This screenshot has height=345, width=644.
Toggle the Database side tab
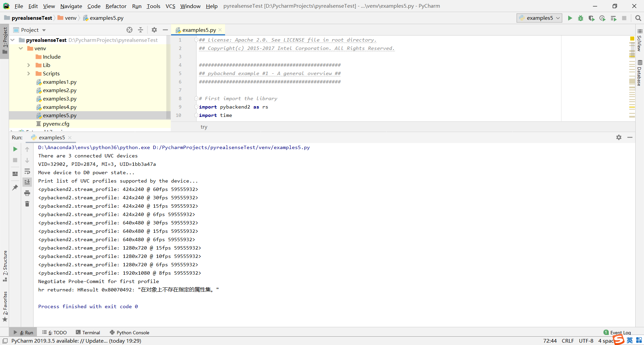pyautogui.click(x=640, y=73)
